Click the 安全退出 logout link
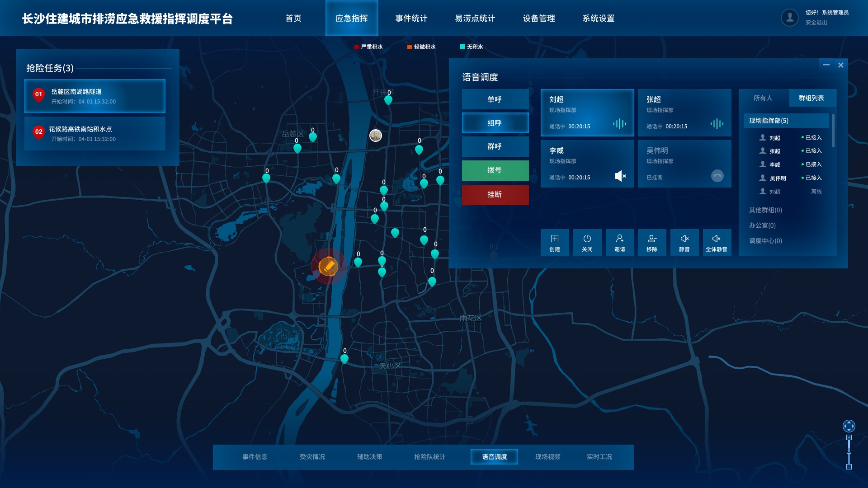 click(x=816, y=23)
